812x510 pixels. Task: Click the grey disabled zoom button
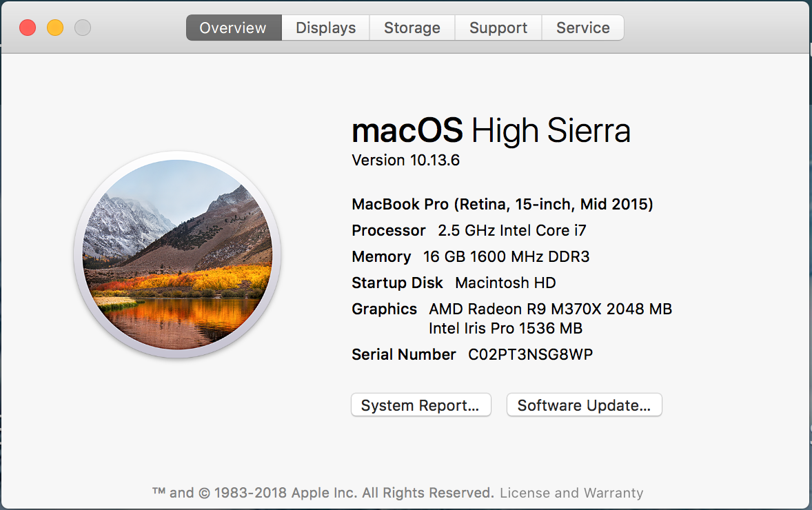(x=83, y=28)
